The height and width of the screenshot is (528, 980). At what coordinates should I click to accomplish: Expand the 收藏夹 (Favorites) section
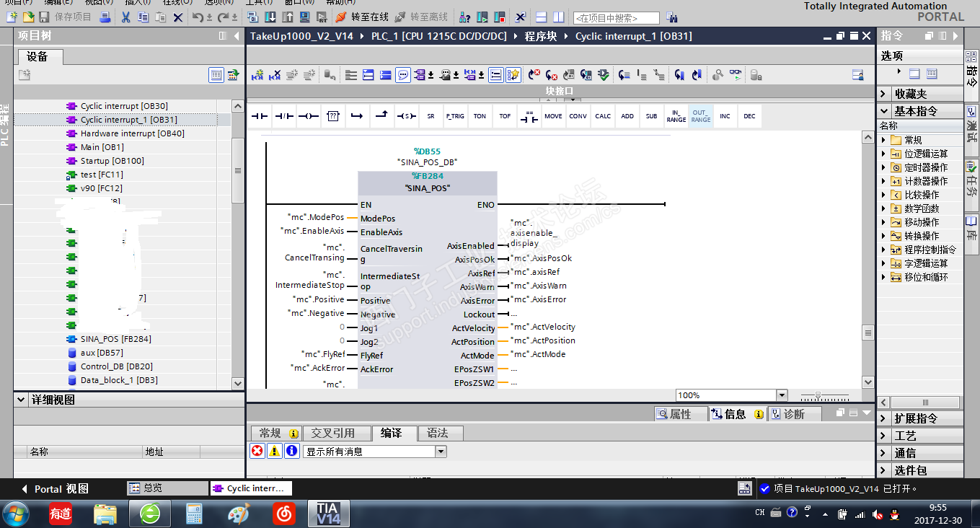(x=884, y=94)
